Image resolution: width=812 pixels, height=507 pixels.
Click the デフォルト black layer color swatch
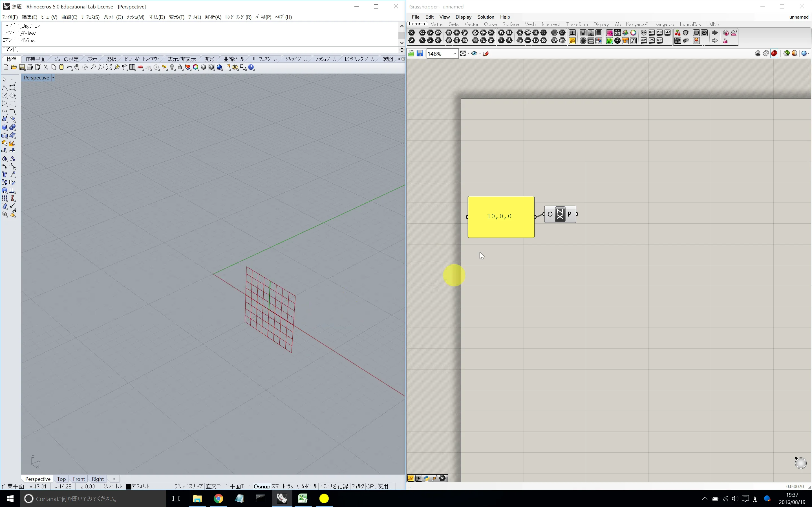click(x=129, y=486)
